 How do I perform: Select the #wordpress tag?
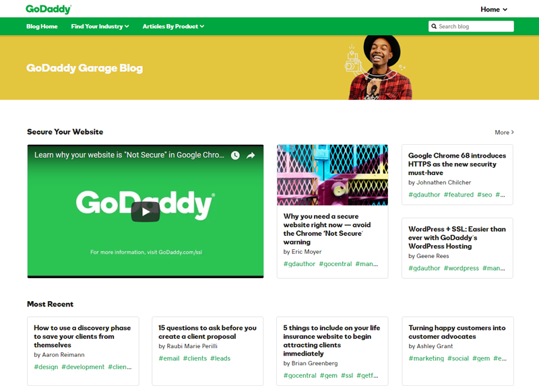point(461,268)
